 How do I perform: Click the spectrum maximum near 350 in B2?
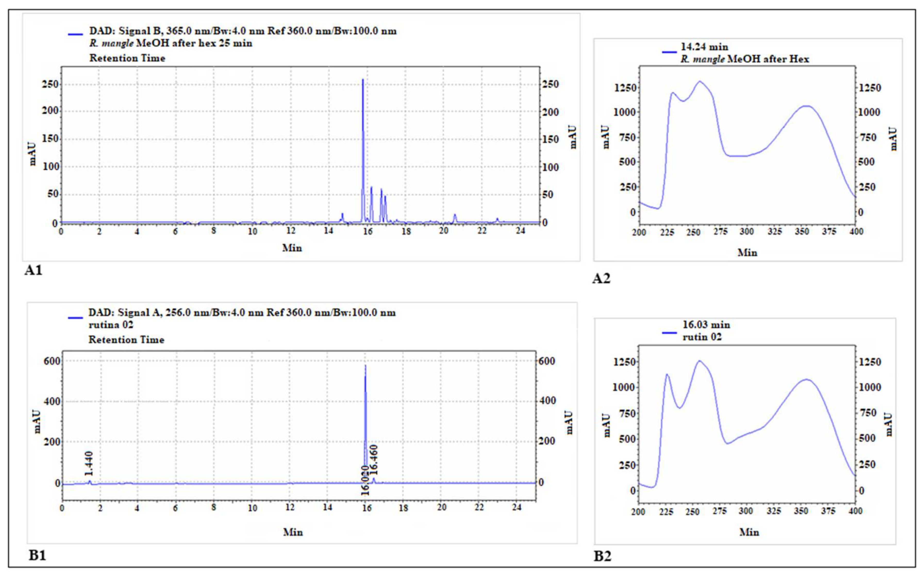[x=806, y=379]
